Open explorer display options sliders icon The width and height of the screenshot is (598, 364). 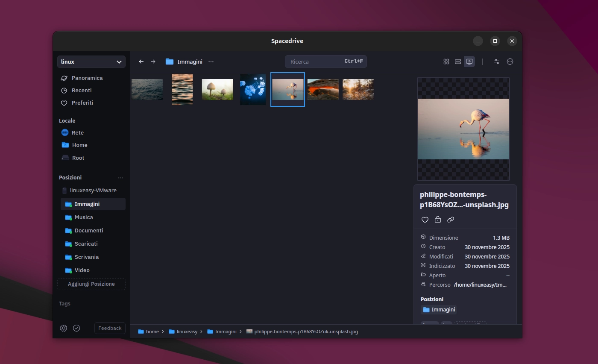(497, 62)
